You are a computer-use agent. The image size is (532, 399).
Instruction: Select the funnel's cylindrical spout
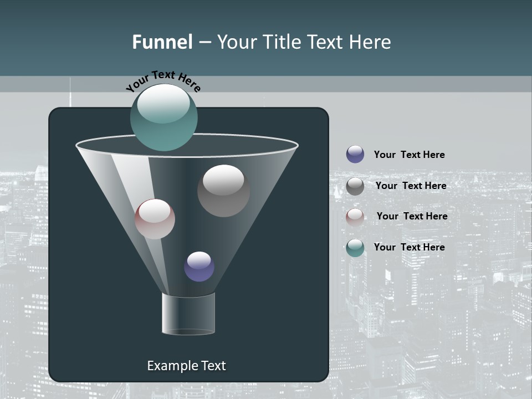coord(188,314)
